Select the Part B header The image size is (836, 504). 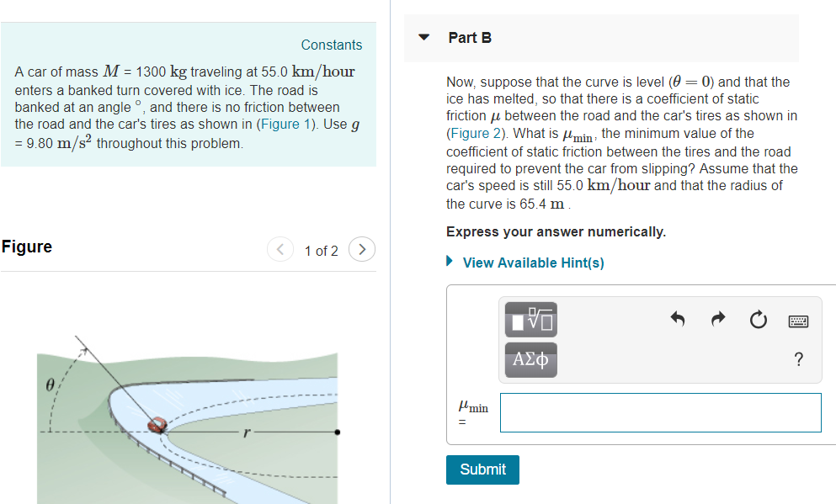click(469, 37)
